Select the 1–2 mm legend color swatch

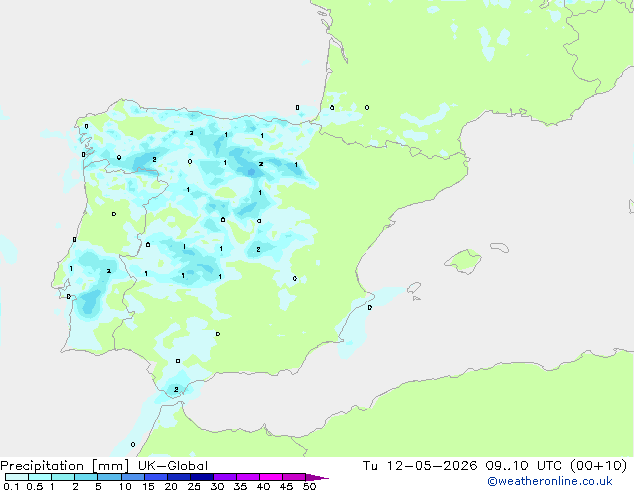pyautogui.click(x=63, y=477)
